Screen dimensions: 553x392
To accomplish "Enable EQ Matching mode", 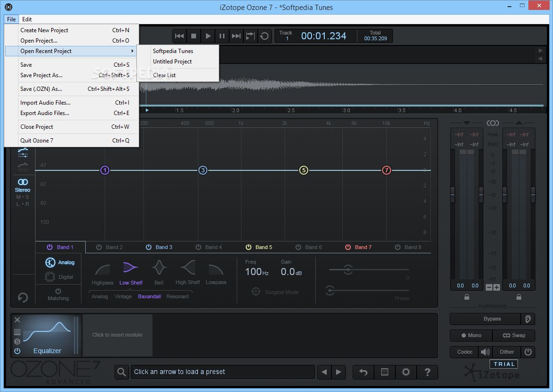I will click(x=58, y=294).
